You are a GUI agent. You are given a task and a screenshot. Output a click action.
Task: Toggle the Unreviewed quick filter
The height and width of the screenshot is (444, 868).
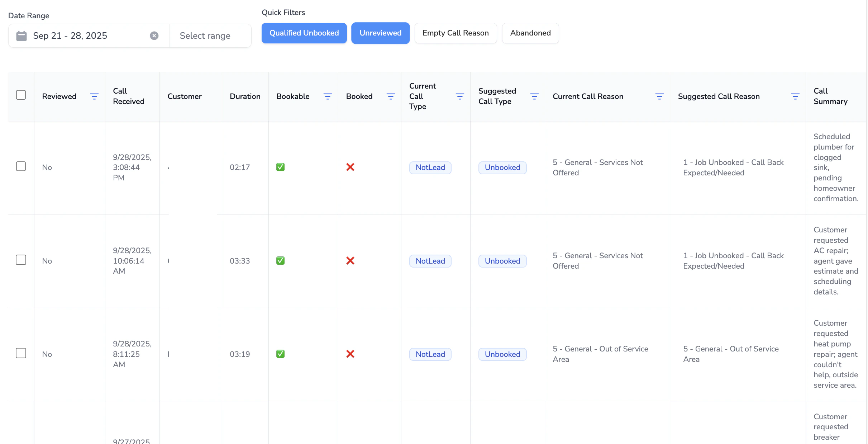click(380, 33)
